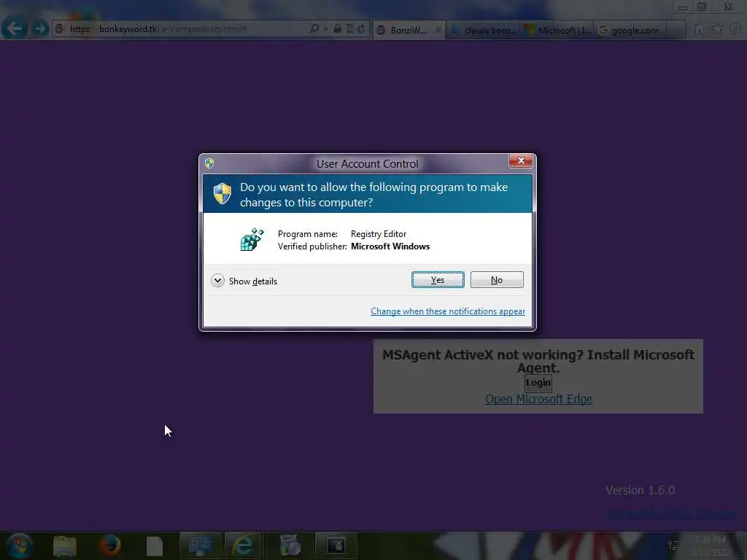Click the browser Home icon

tap(699, 29)
